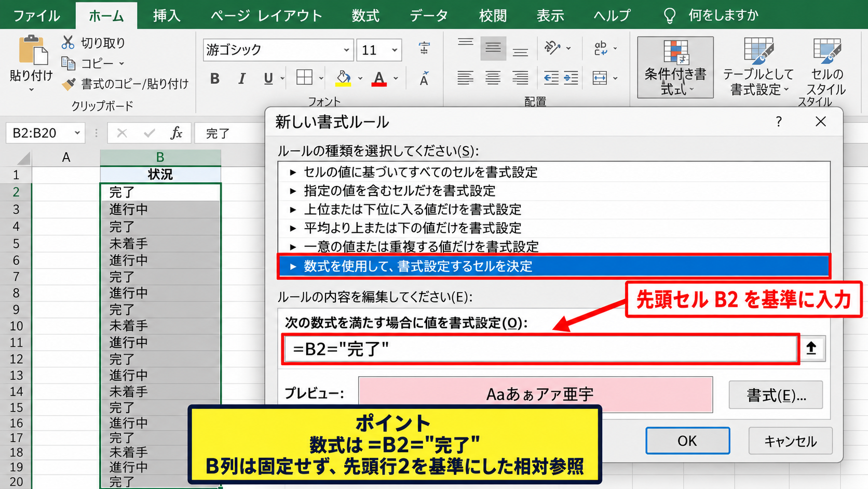This screenshot has width=868, height=489.
Task: Collapse dialog with range selector arrow
Action: coord(811,348)
